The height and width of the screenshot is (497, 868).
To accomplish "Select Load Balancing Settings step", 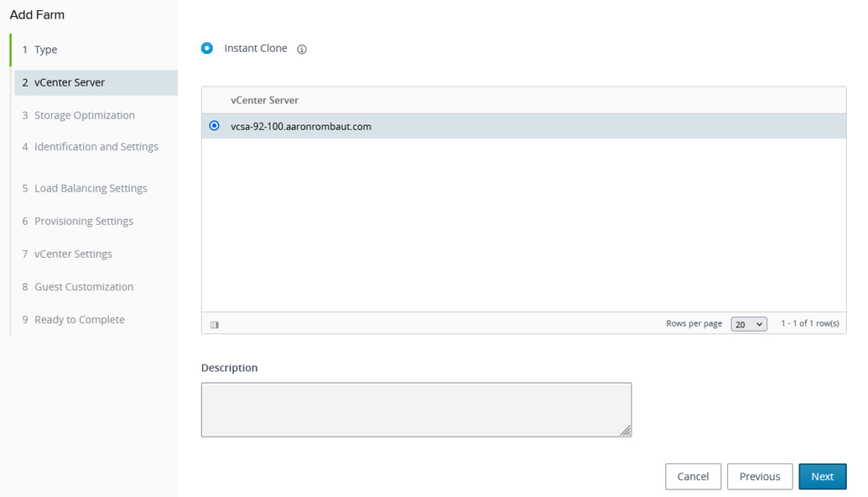I will tap(91, 188).
